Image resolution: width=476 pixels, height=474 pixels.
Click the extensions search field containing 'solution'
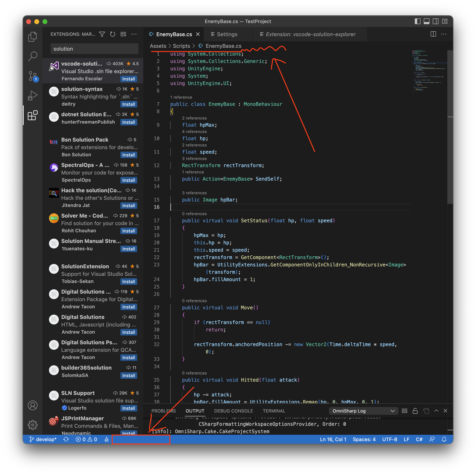[x=94, y=49]
